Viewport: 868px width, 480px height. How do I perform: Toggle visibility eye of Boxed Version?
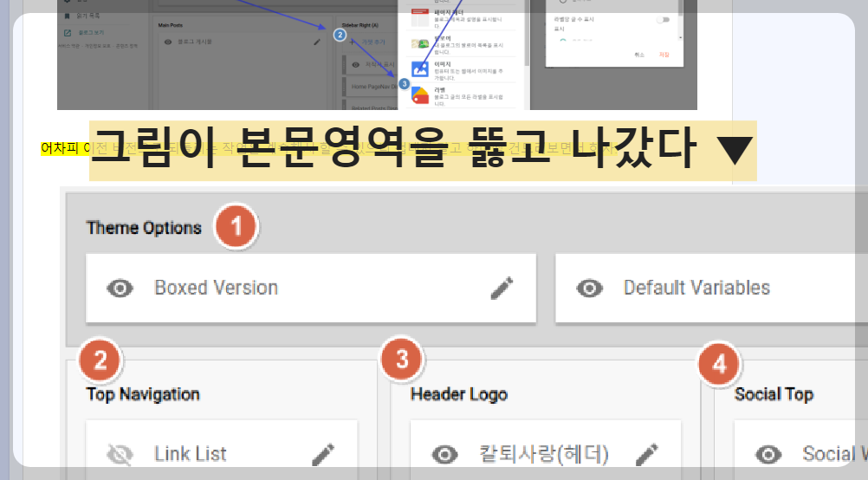(120, 288)
